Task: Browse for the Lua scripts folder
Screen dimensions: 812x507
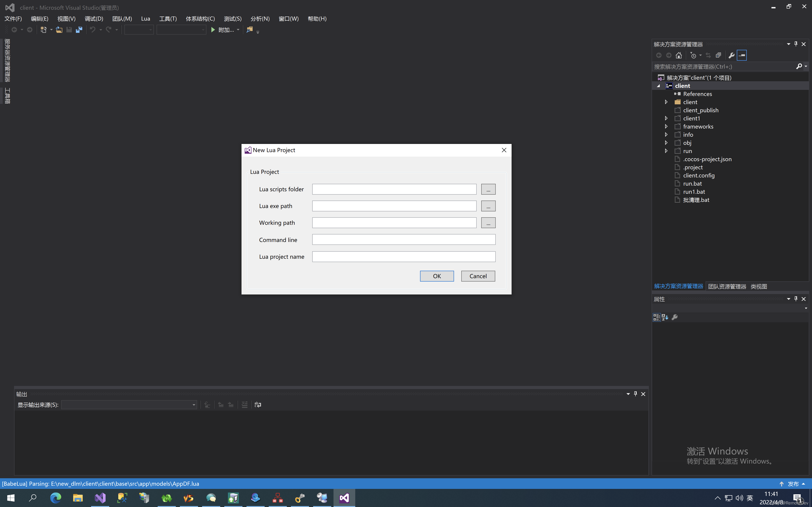Action: pyautogui.click(x=488, y=189)
